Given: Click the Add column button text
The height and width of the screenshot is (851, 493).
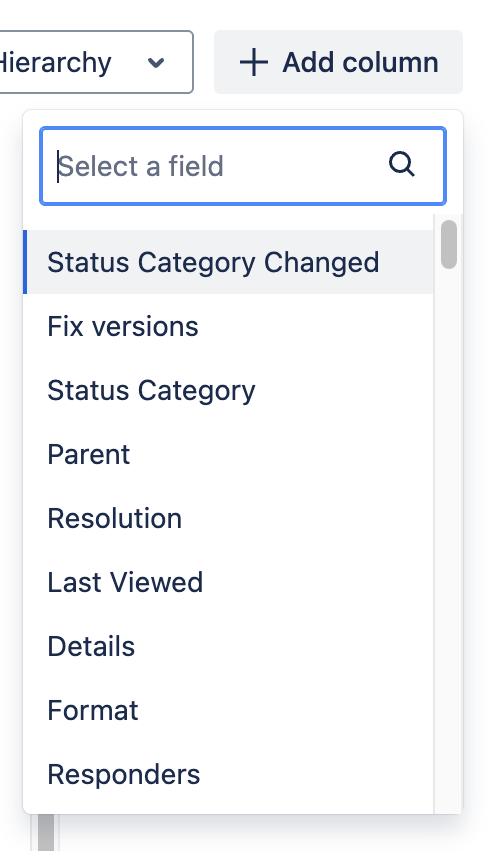Looking at the screenshot, I should coord(361,62).
